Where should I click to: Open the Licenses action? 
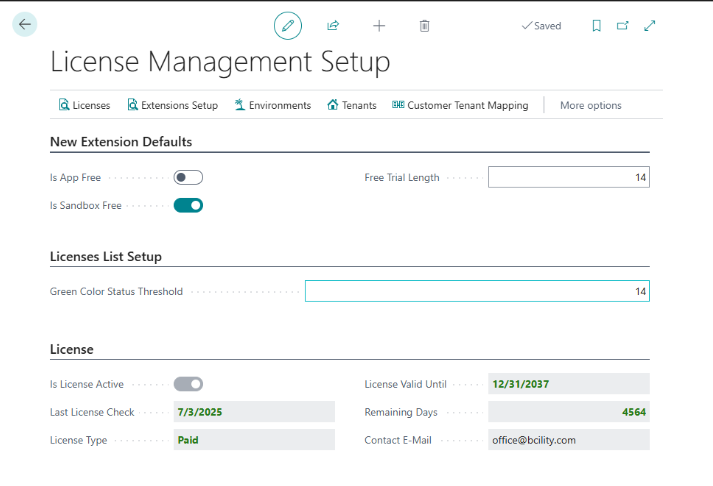pyautogui.click(x=84, y=105)
